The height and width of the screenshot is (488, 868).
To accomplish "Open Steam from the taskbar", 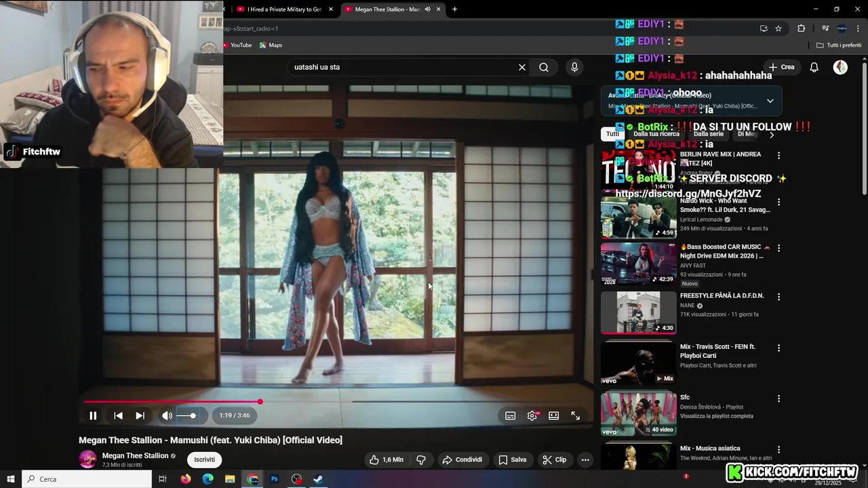I will 318,479.
